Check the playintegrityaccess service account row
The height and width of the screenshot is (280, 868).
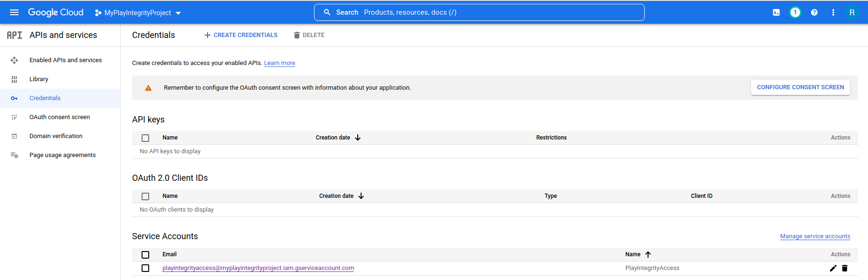[145, 268]
